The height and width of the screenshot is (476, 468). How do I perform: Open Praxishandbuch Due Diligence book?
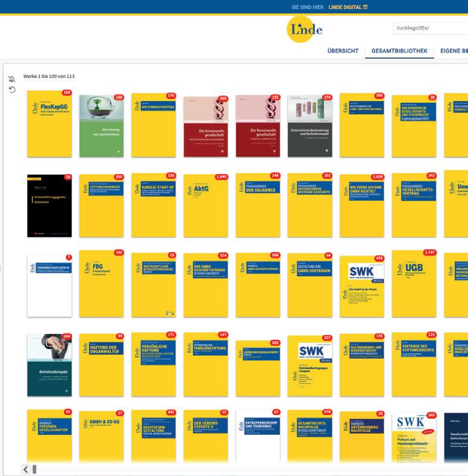[x=258, y=205]
